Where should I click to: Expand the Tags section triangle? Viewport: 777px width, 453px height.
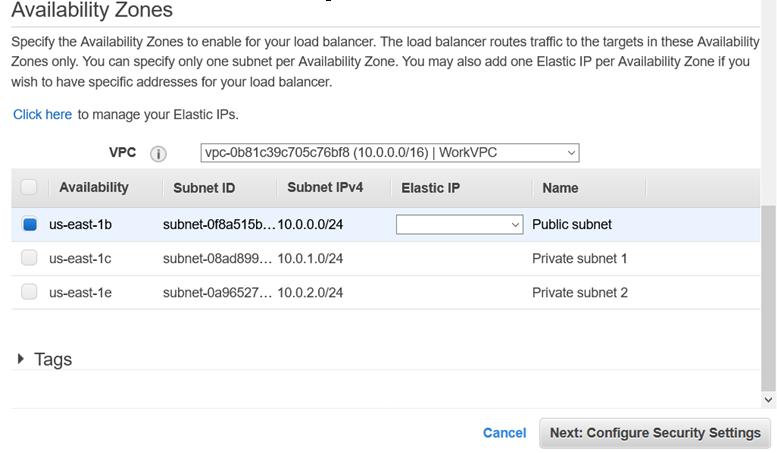(x=21, y=359)
